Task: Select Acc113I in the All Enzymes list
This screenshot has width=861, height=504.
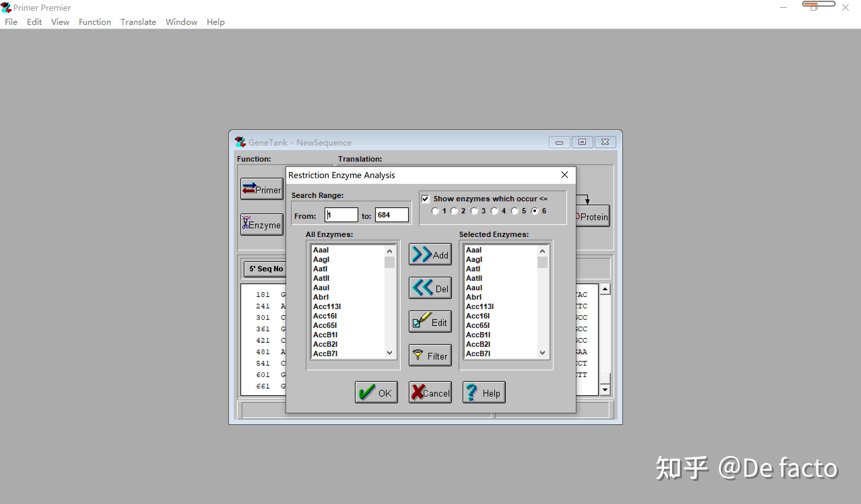Action: tap(349, 306)
